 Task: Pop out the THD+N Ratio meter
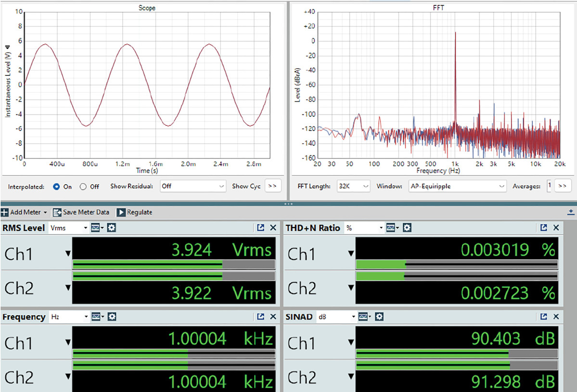[543, 228]
